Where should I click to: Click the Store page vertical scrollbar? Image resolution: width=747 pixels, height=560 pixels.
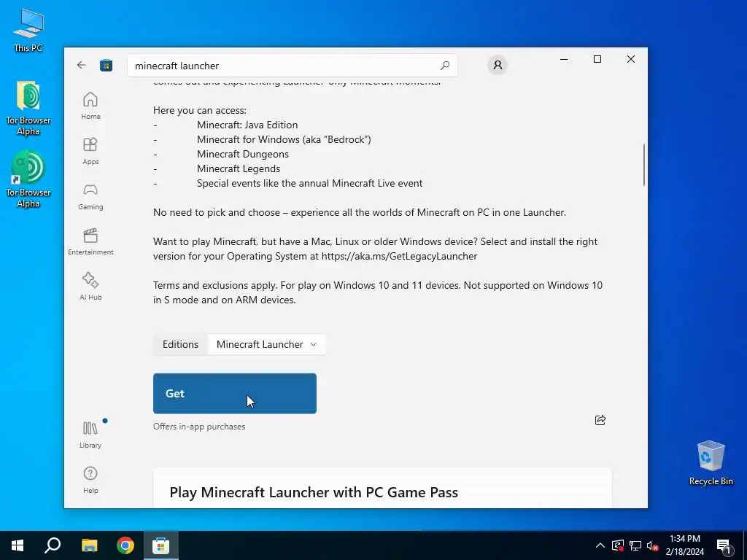[x=644, y=165]
